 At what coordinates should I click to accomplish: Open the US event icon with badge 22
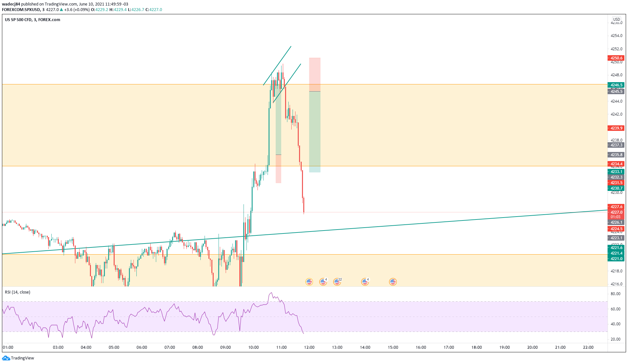[337, 282]
